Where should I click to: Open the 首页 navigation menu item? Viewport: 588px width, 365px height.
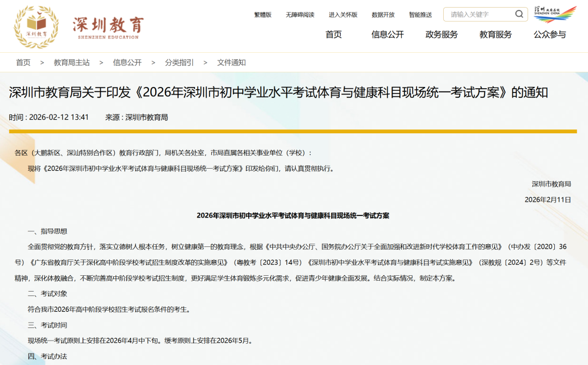click(334, 35)
